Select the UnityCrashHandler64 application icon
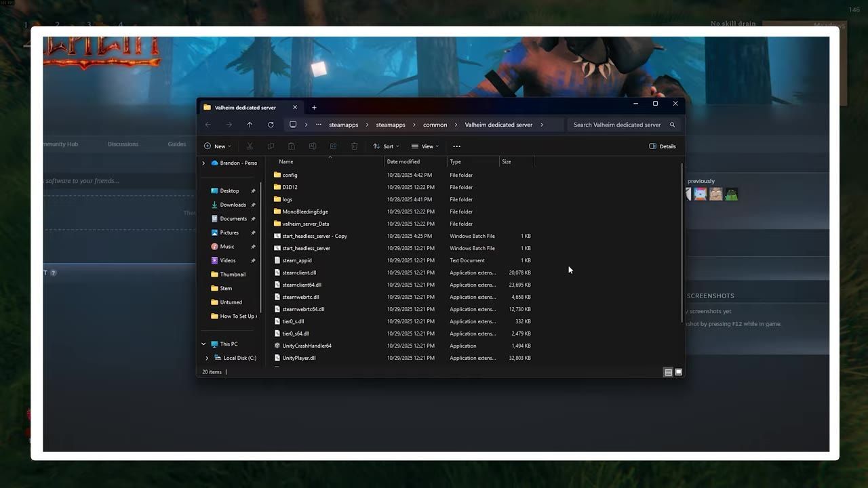This screenshot has height=488, width=868. click(277, 346)
